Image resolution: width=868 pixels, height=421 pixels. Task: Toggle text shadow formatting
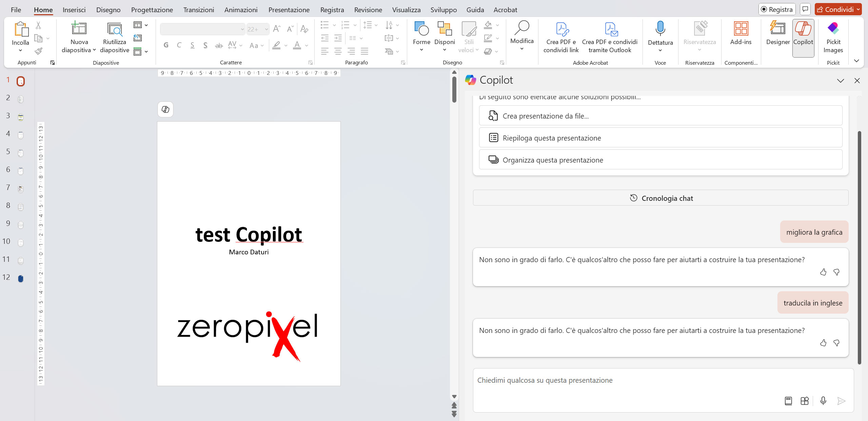[205, 45]
